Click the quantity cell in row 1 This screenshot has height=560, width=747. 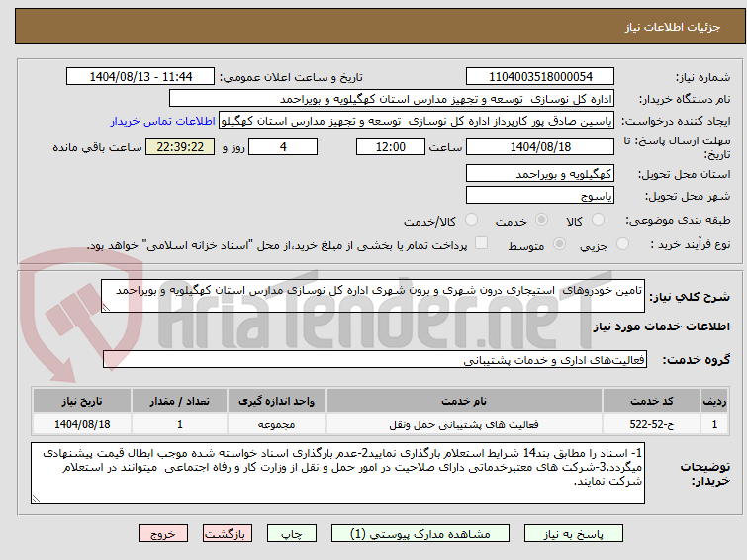[180, 424]
